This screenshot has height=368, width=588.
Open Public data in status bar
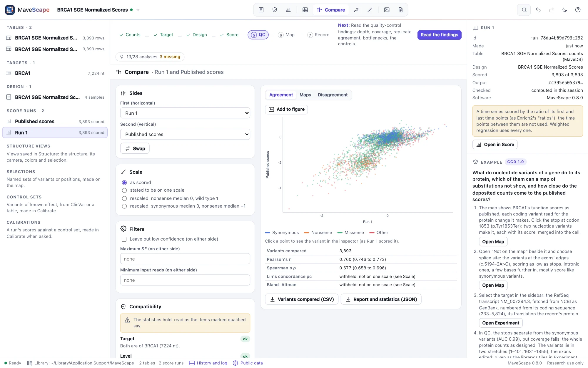(248, 363)
